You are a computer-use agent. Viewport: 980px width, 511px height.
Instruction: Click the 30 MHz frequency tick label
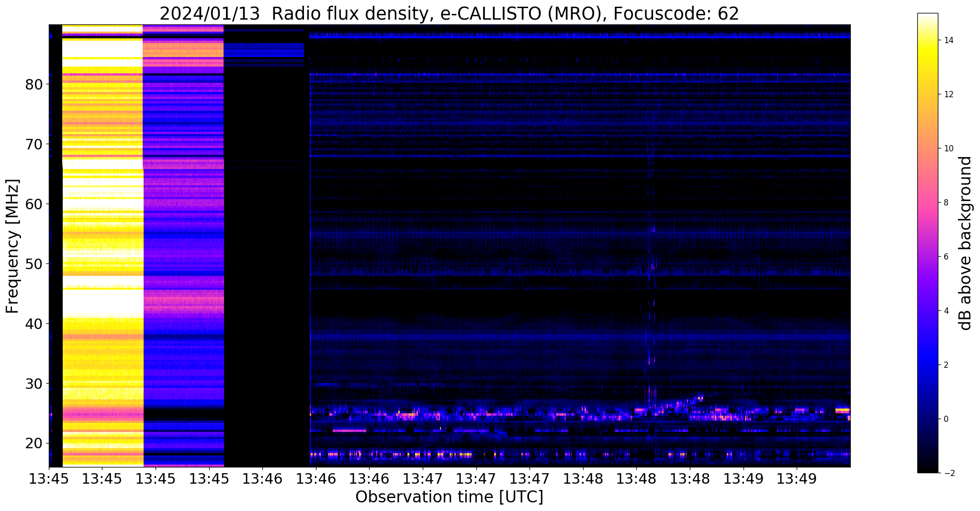pos(34,384)
